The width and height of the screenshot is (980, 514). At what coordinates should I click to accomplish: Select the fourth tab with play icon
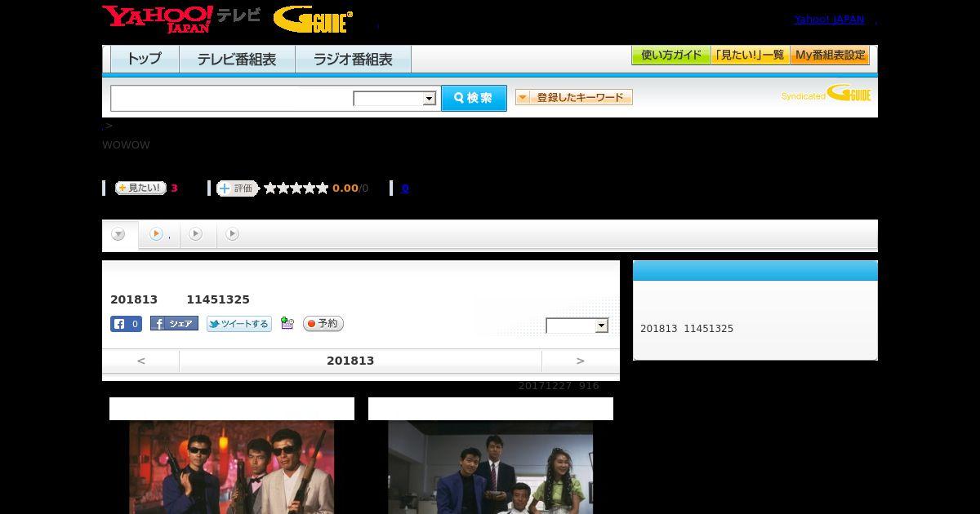coord(233,234)
